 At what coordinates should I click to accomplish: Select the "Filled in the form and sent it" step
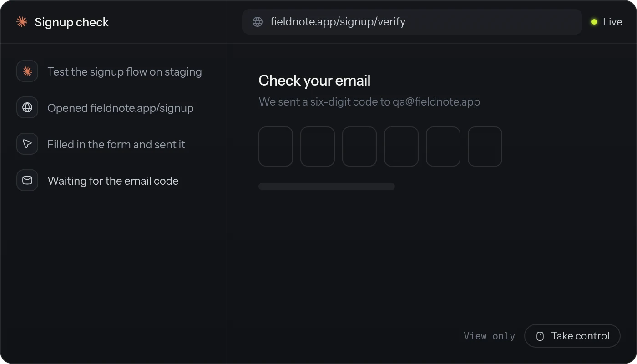(101, 144)
